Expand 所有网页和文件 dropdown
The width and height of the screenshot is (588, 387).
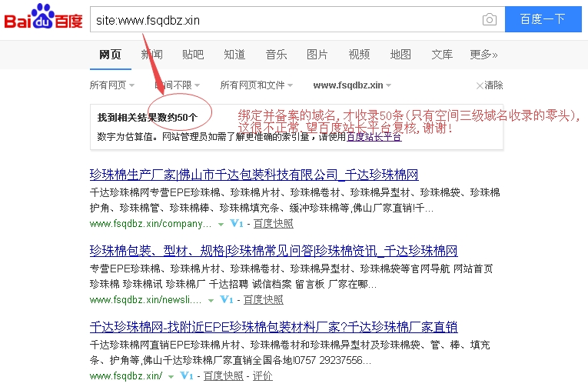point(257,85)
